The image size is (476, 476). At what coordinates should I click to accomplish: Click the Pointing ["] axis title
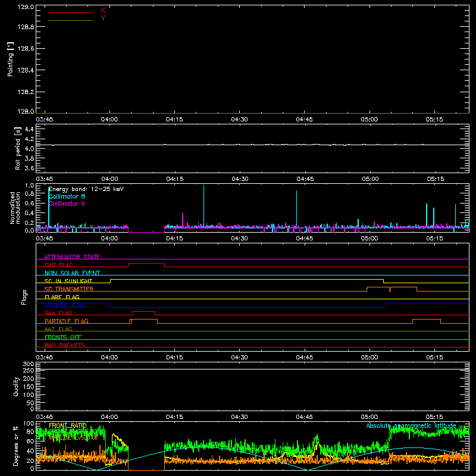pos(11,59)
